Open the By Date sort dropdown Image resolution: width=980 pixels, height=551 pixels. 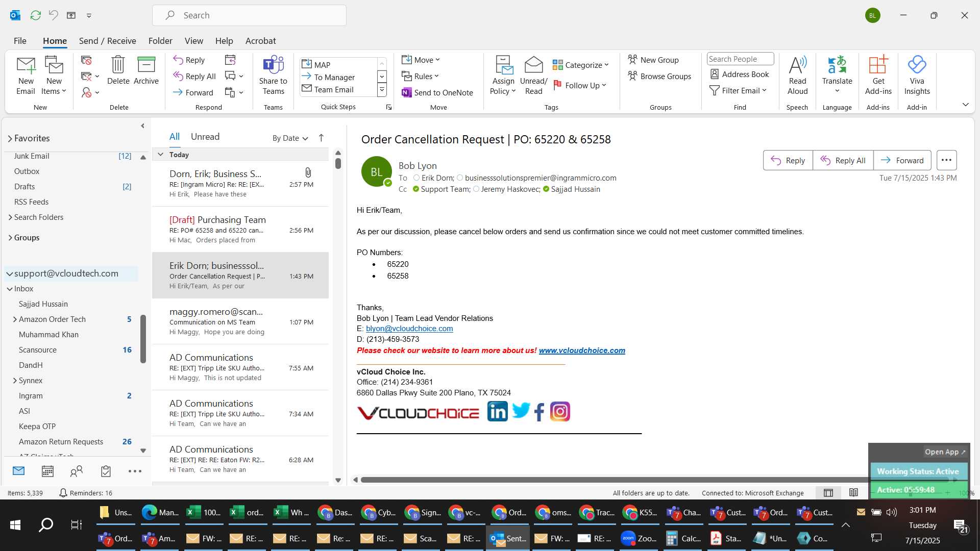click(290, 138)
